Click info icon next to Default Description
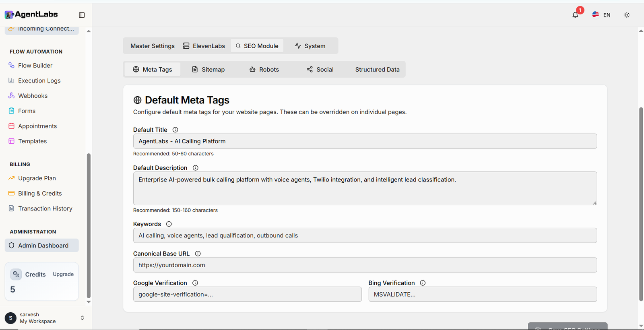This screenshot has height=330, width=644. click(195, 168)
